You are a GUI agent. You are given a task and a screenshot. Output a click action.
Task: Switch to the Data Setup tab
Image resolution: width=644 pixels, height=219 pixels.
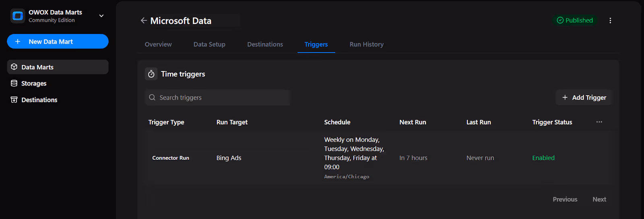(209, 44)
